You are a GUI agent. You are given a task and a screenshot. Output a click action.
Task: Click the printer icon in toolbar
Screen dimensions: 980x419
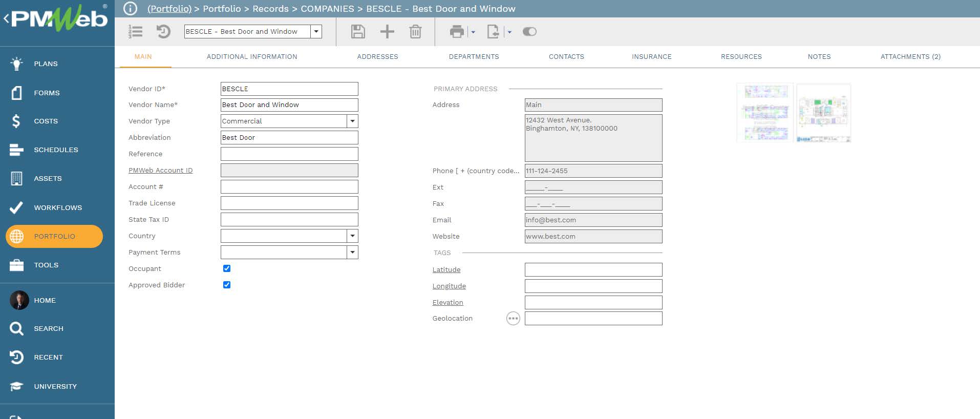point(456,32)
